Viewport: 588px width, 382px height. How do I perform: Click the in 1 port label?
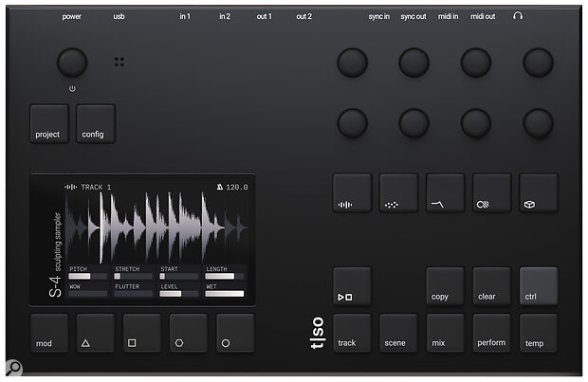185,16
